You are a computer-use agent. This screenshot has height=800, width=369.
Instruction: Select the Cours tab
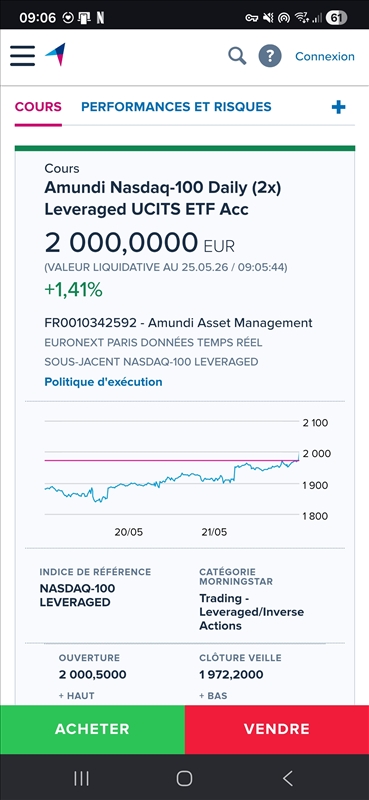[x=38, y=107]
